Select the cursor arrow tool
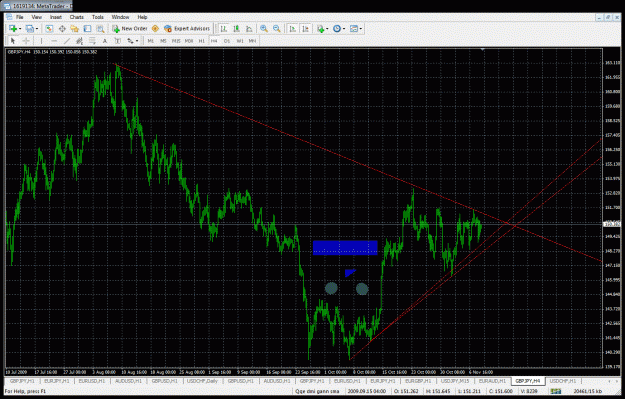The width and height of the screenshot is (625, 399). coord(13,41)
